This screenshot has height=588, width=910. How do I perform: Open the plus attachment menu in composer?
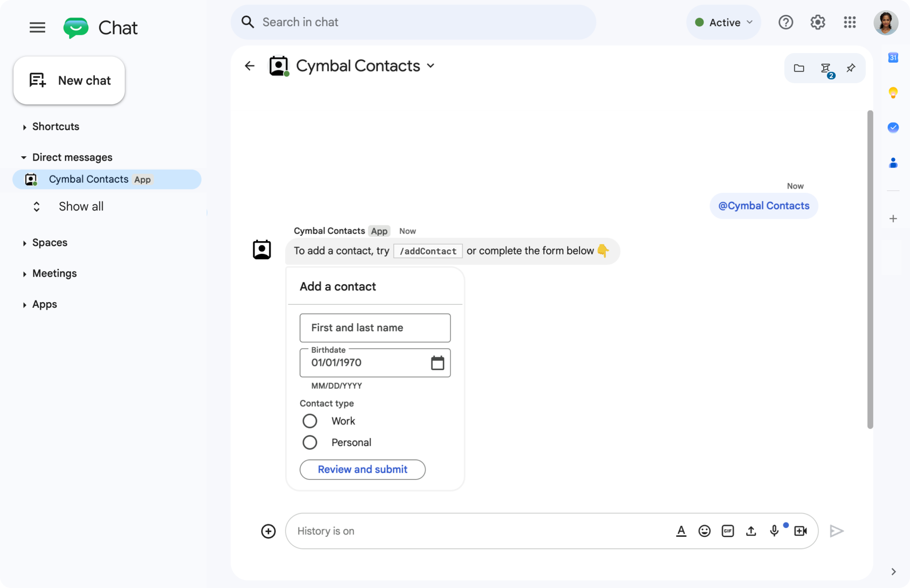click(268, 531)
